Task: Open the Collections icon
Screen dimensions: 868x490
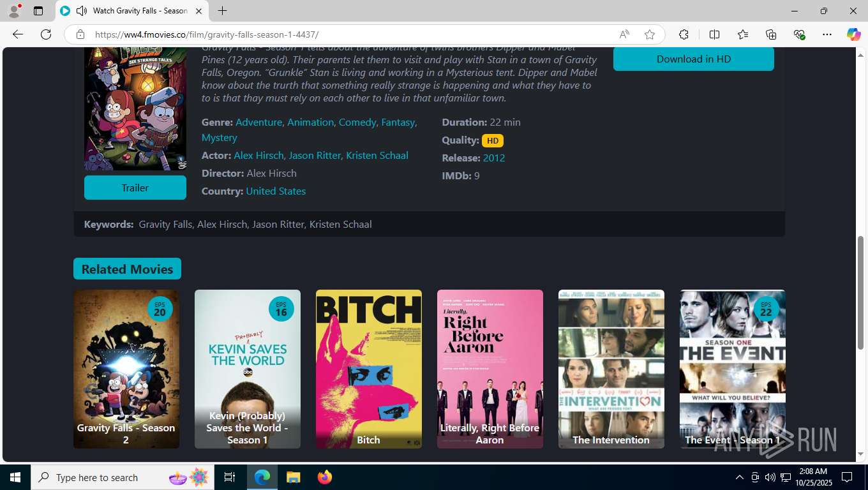Action: 771,34
